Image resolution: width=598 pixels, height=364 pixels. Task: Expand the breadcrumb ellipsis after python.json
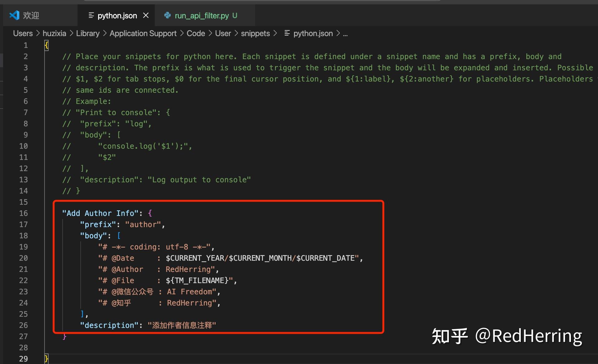click(x=345, y=34)
